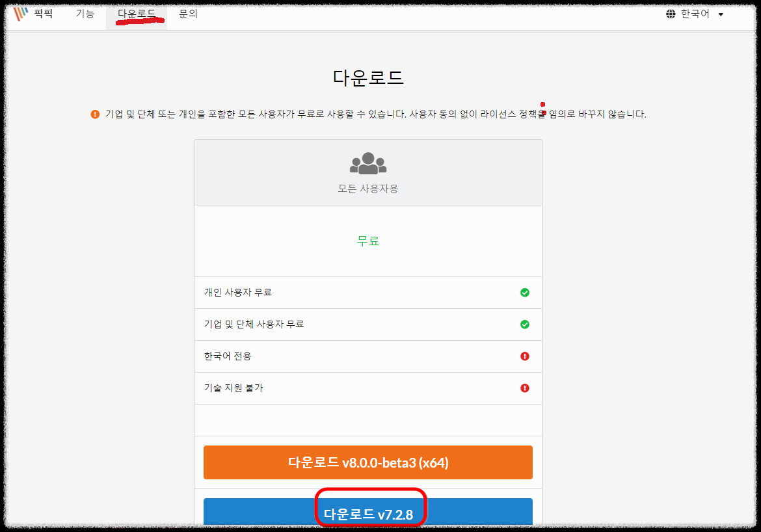Image resolution: width=761 pixels, height=532 pixels.
Task: Select the 다운로드 menu item
Action: tap(136, 13)
